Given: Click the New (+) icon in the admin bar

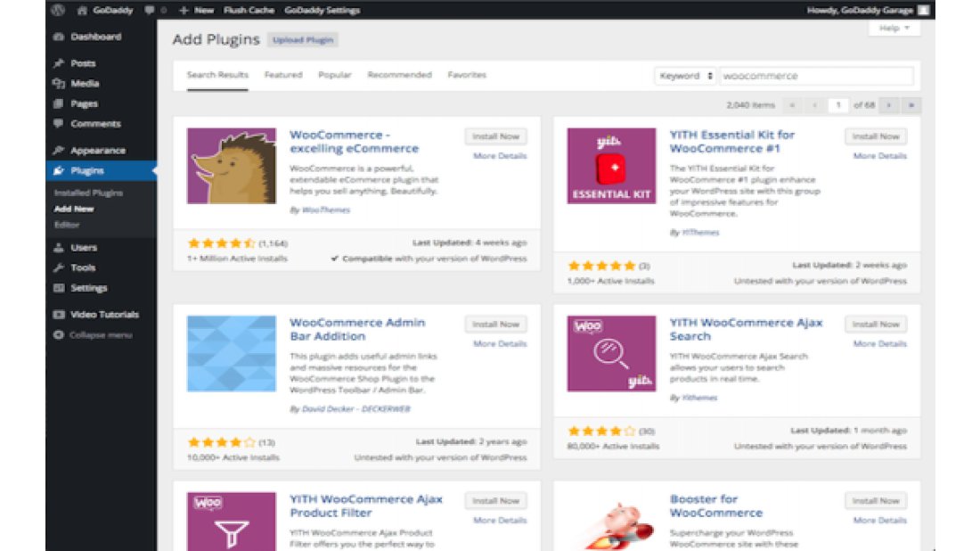Looking at the screenshot, I should coord(184,11).
